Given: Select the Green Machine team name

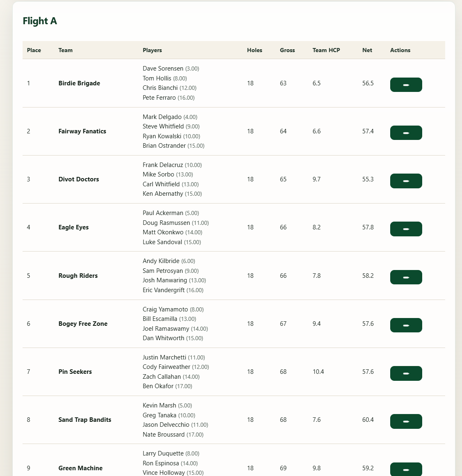Looking at the screenshot, I should click(80, 468).
